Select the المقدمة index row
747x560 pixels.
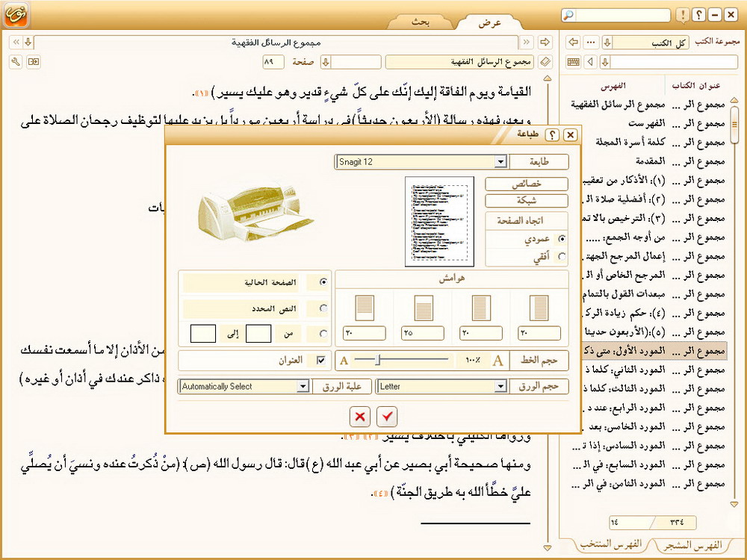tap(648, 161)
